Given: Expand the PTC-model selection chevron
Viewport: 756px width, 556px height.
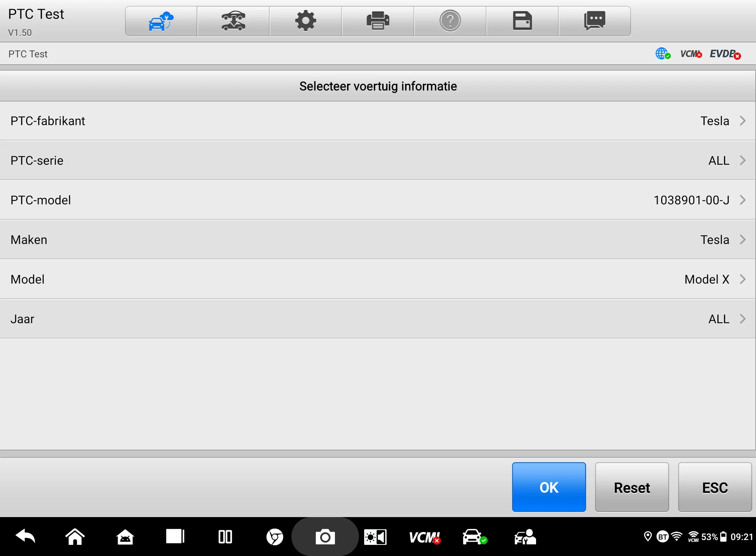Looking at the screenshot, I should [743, 200].
